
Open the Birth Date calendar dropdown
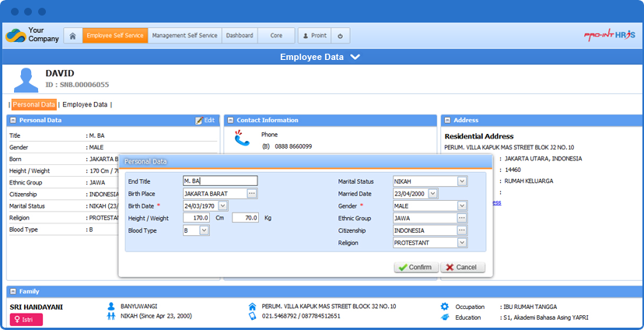click(223, 205)
